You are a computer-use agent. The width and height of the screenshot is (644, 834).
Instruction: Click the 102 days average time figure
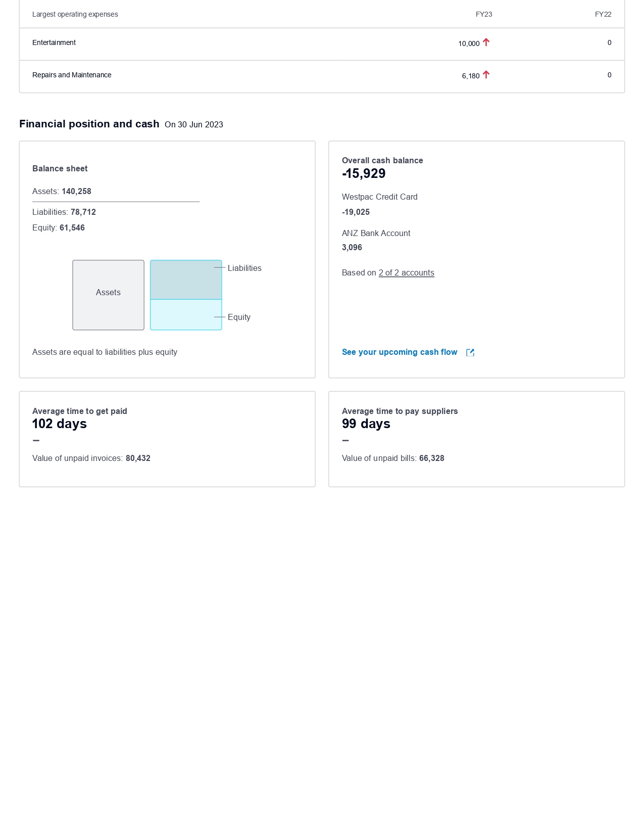[60, 424]
